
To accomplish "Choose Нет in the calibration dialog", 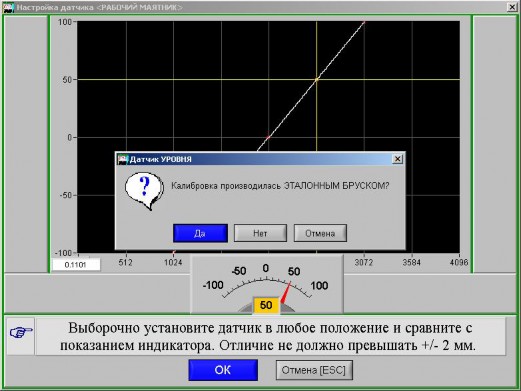I will point(260,233).
